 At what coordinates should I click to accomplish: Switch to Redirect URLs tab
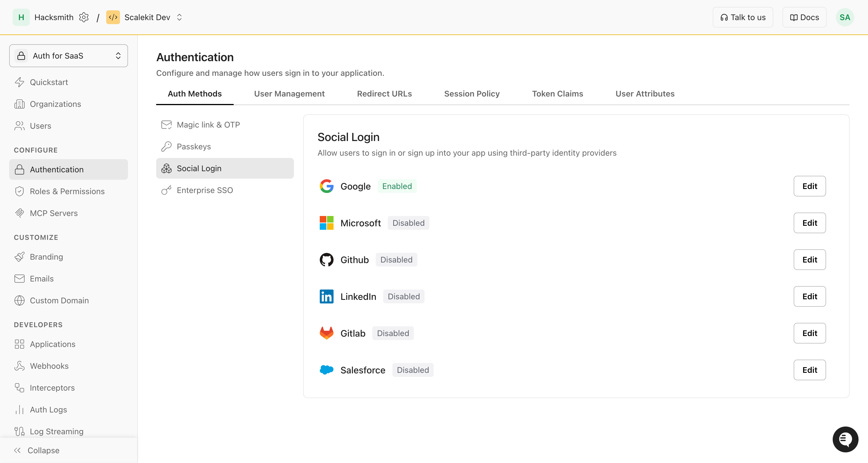click(x=384, y=94)
